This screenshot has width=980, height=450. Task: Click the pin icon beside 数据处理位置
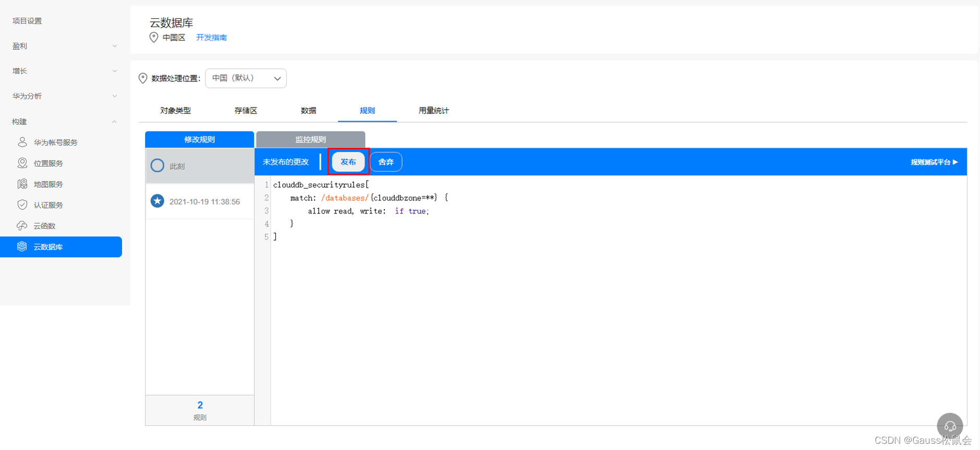(143, 78)
